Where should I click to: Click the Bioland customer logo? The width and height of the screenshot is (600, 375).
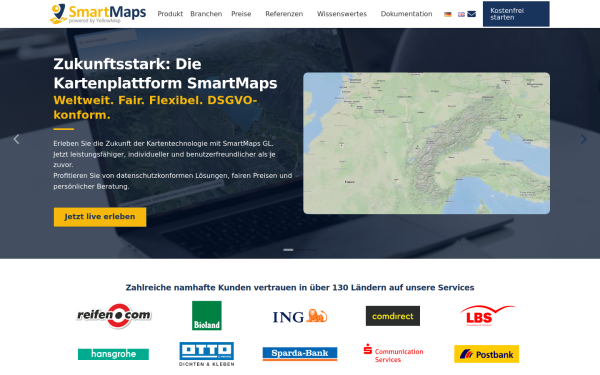tap(207, 316)
